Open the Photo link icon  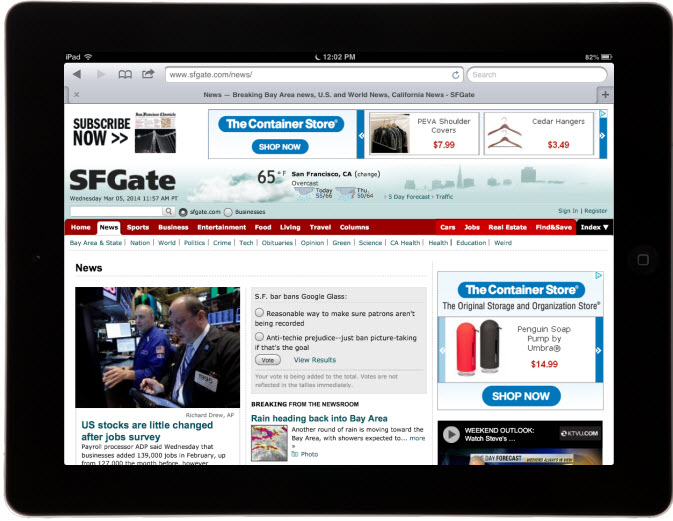[x=294, y=454]
